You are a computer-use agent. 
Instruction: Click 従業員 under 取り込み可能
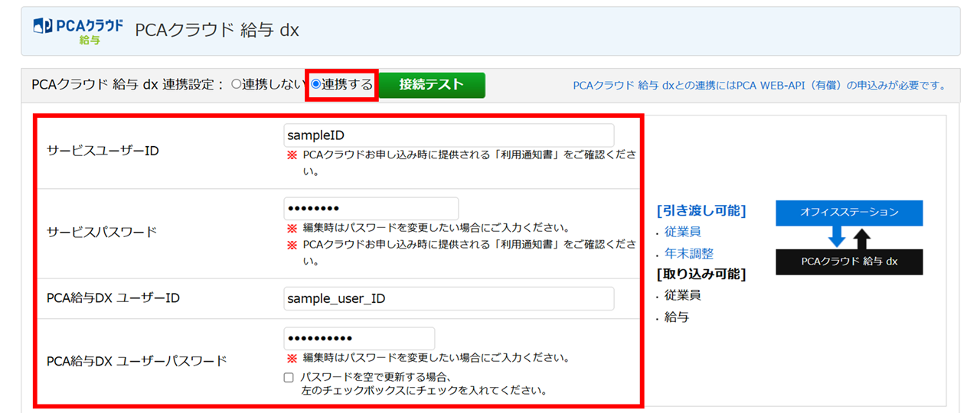coord(683,295)
